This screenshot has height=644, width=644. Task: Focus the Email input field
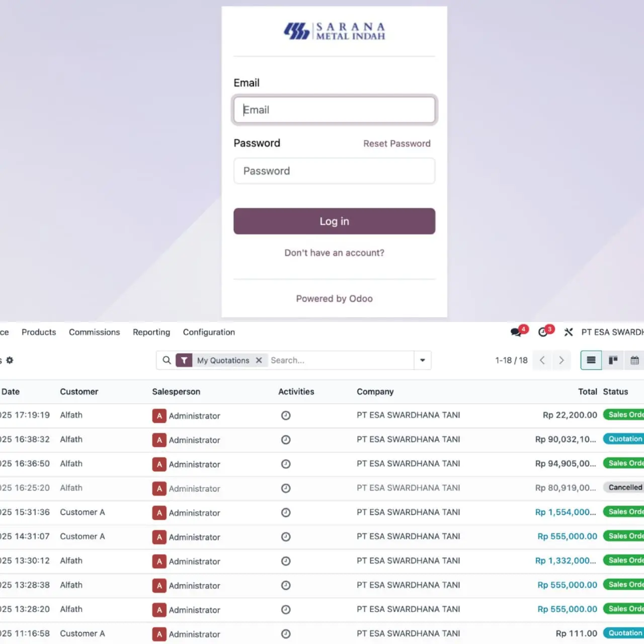[x=334, y=110]
